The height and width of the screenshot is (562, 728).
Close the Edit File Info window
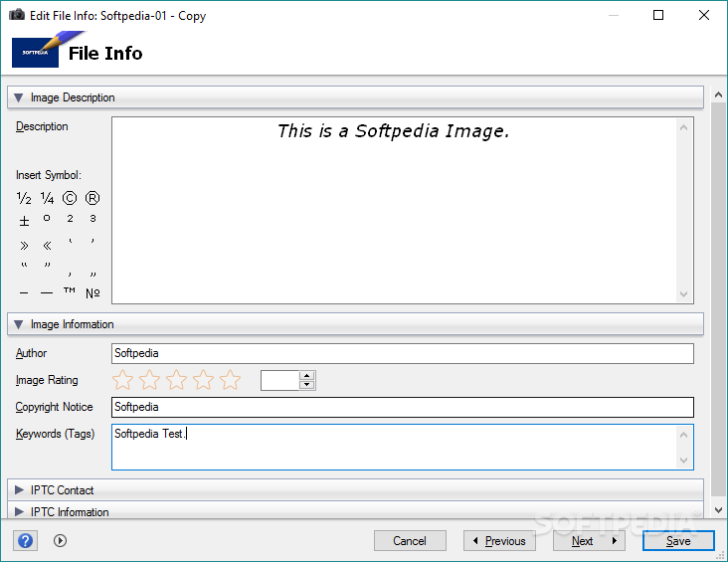tap(704, 15)
